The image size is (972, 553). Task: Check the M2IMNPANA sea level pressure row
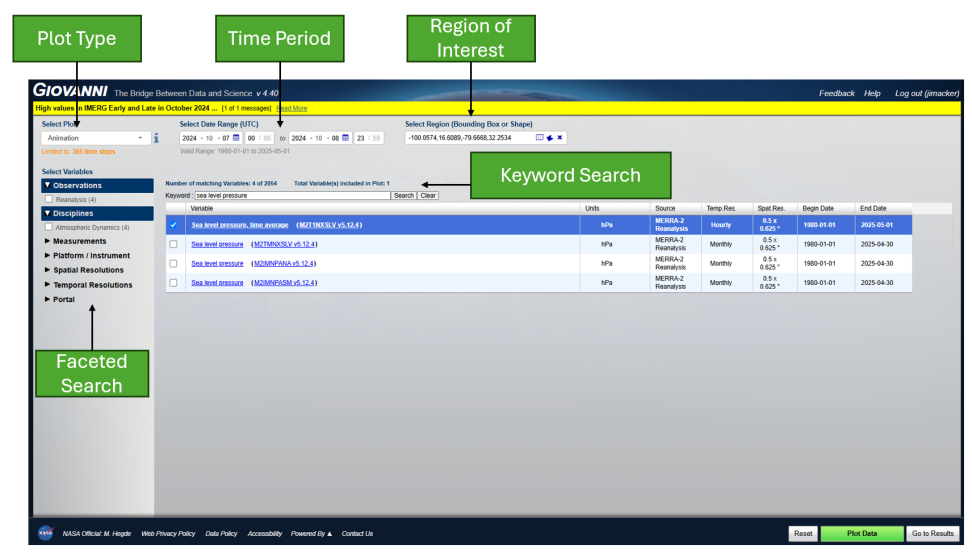[174, 263]
